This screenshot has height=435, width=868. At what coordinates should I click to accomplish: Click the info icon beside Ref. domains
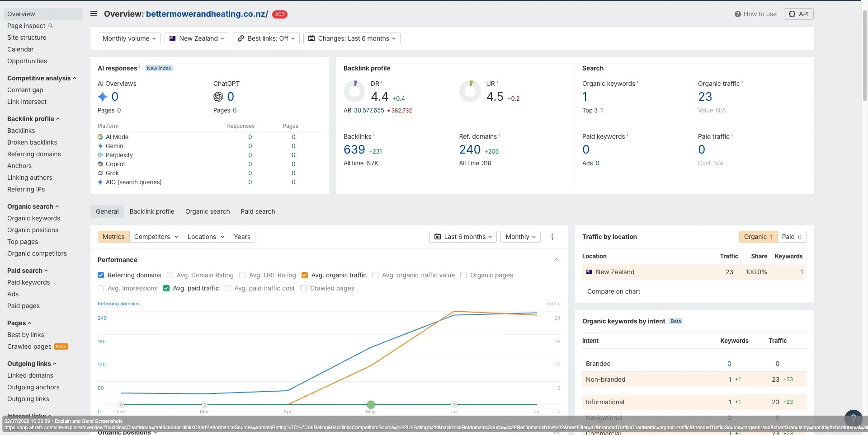click(499, 135)
